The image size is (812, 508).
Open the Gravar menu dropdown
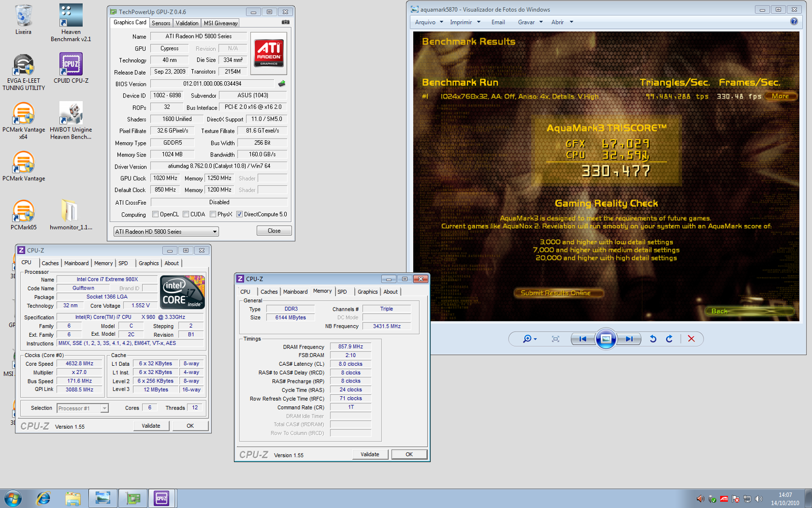tap(530, 22)
